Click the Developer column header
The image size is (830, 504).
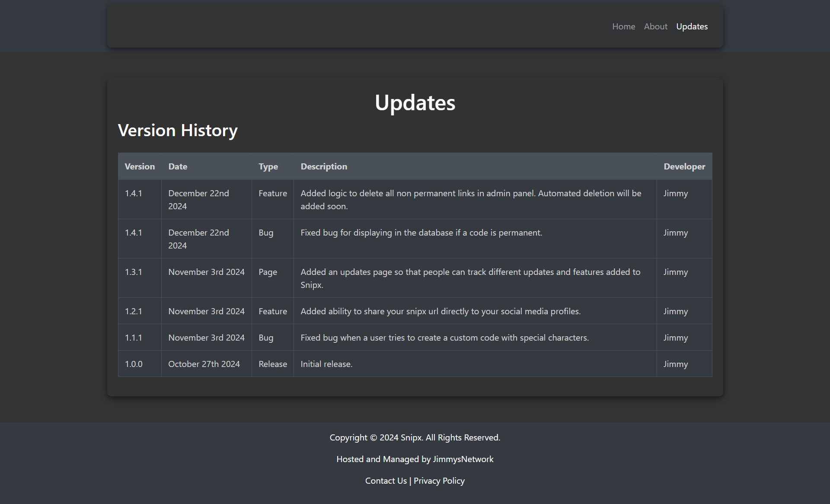pos(684,166)
